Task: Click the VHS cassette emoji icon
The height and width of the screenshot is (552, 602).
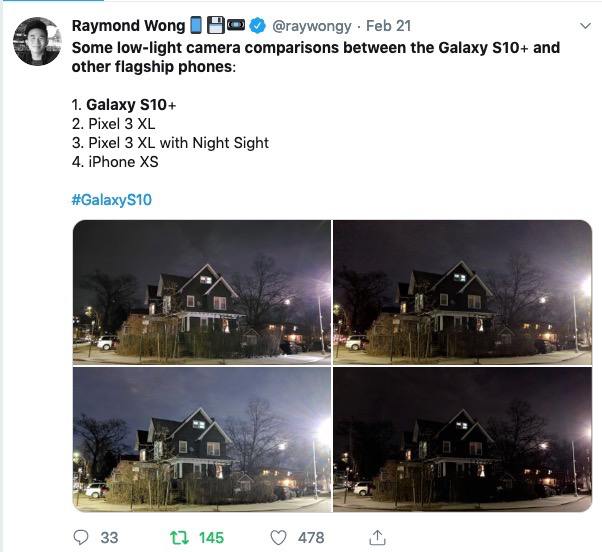Action: click(x=236, y=25)
